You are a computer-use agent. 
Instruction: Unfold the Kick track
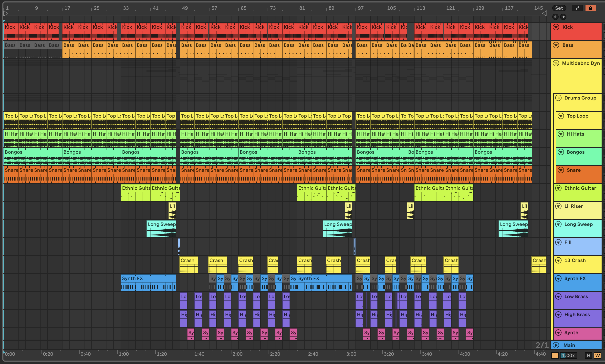(556, 27)
